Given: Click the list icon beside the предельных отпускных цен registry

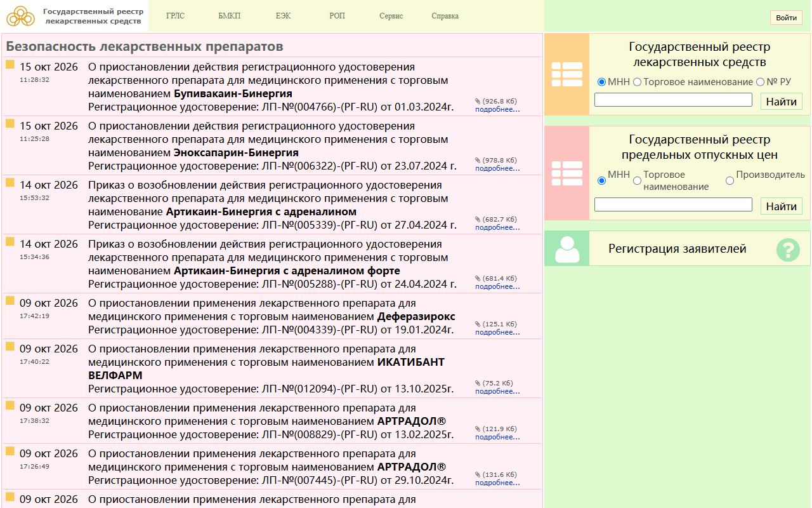Looking at the screenshot, I should [x=567, y=173].
